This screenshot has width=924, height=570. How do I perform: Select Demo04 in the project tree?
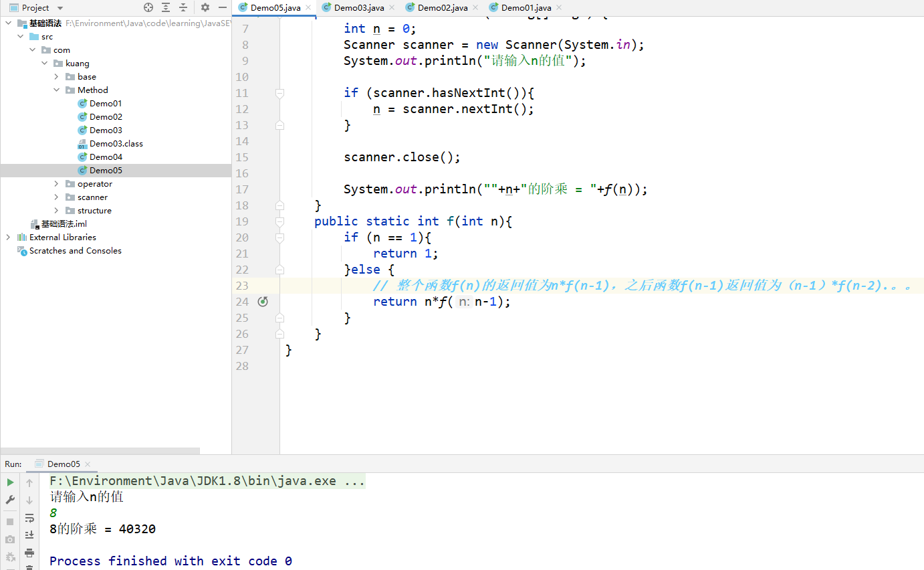pos(106,157)
